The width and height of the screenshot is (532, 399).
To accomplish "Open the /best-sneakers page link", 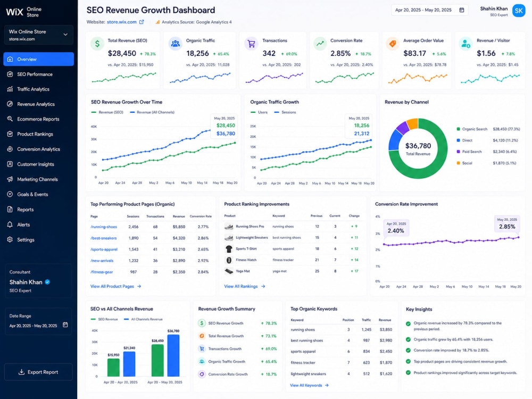I will [x=104, y=238].
